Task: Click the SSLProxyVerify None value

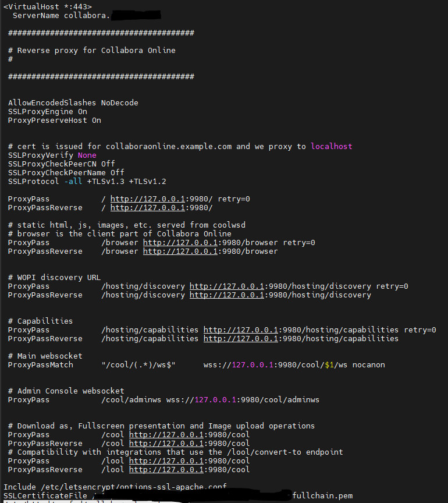Action: point(87,155)
